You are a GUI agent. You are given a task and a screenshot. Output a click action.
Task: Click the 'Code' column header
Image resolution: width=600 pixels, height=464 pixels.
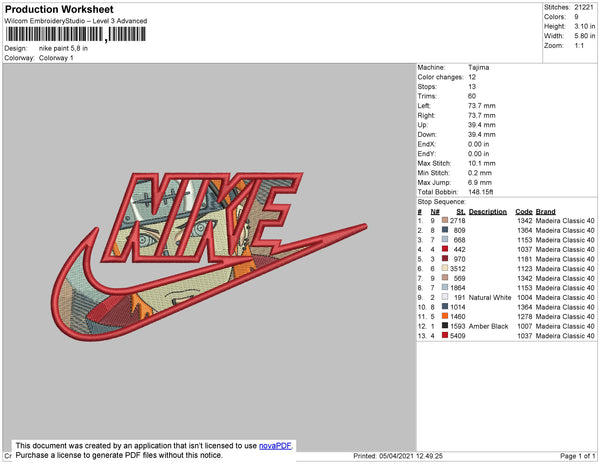(x=523, y=212)
